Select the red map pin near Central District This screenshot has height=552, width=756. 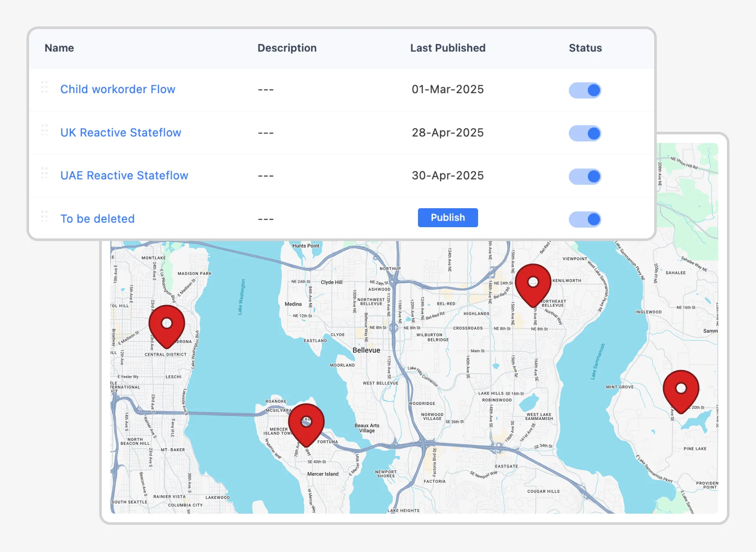coord(167,325)
